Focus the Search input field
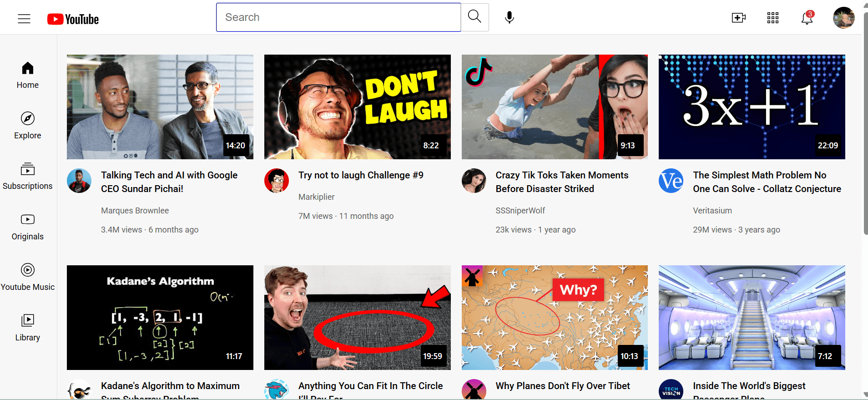This screenshot has width=868, height=400. (x=338, y=17)
